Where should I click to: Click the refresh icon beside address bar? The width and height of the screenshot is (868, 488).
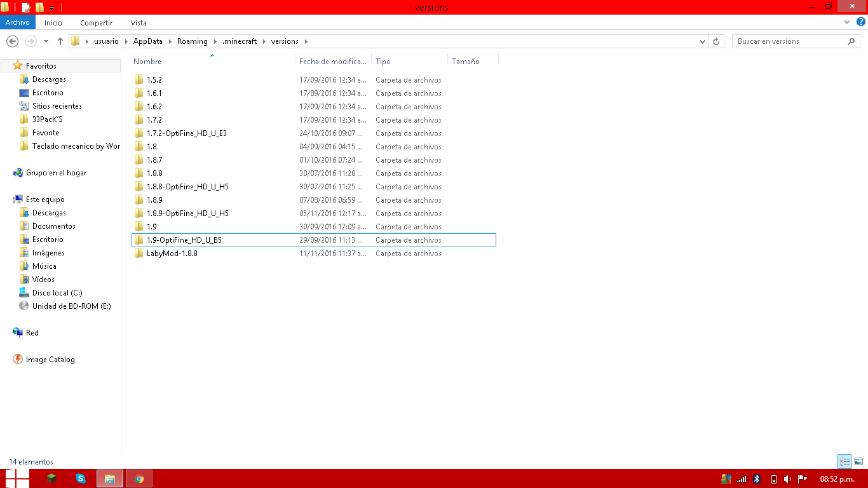[x=717, y=41]
